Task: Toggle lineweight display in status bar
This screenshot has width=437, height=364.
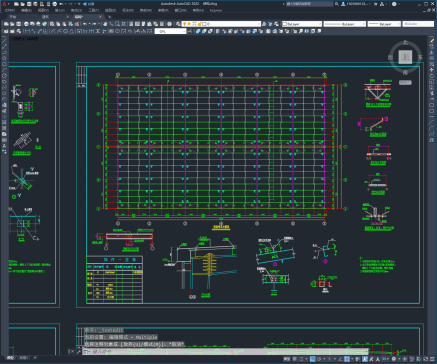Action: point(358,359)
